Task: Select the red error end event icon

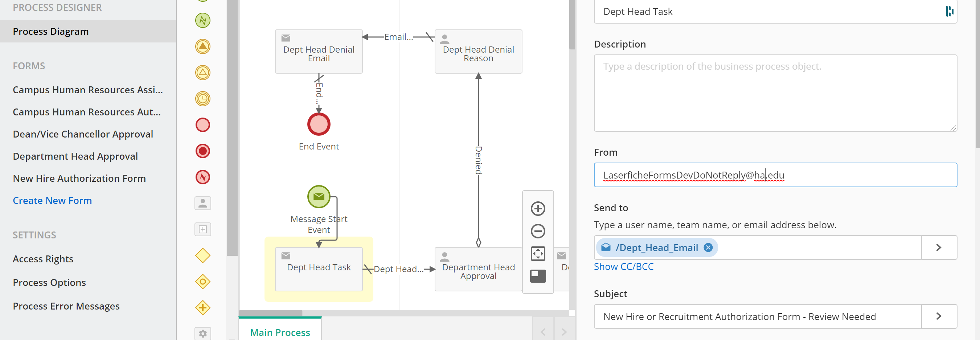Action: pos(203,177)
